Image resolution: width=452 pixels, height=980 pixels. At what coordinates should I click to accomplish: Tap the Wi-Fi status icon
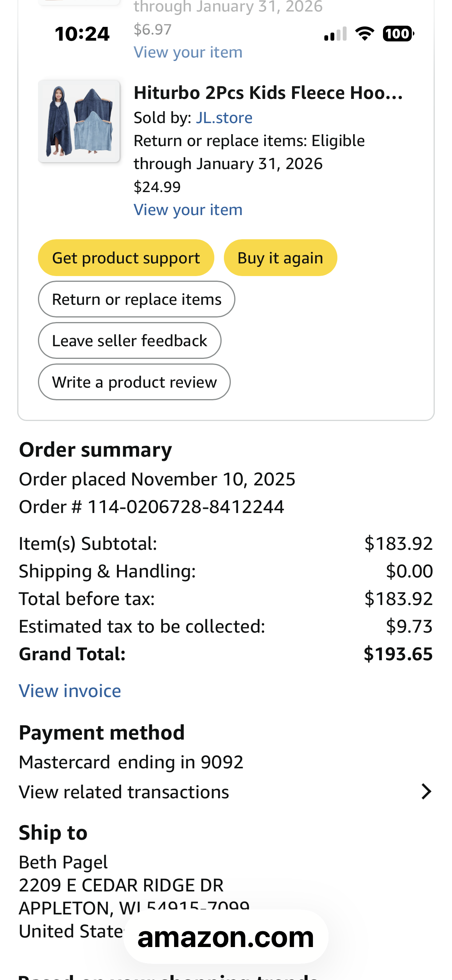365,34
